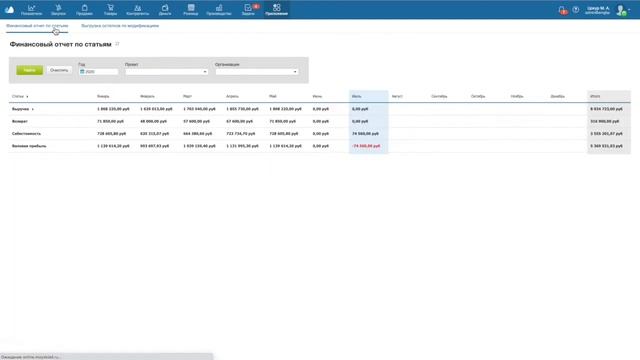Click the Выручка value for Январь
This screenshot has width=640, height=360.
click(113, 109)
